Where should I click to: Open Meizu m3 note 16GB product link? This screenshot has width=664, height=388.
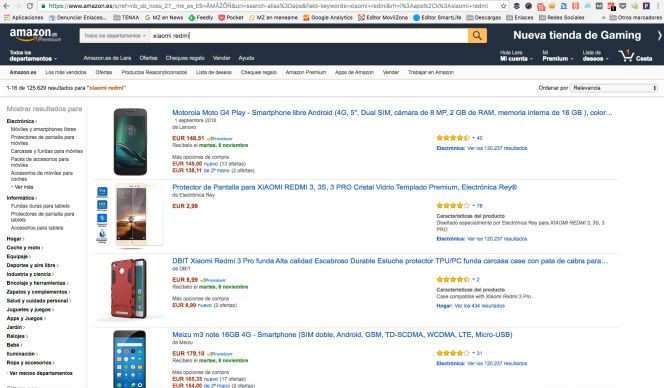(342, 335)
